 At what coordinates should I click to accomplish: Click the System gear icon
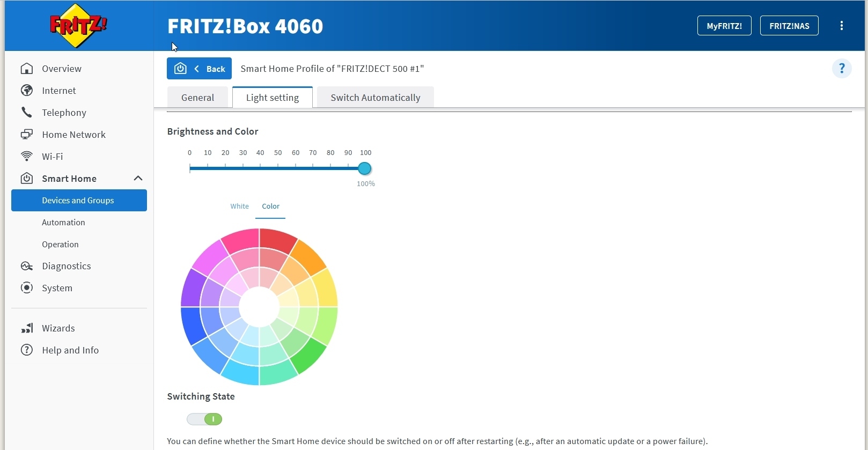(x=27, y=287)
